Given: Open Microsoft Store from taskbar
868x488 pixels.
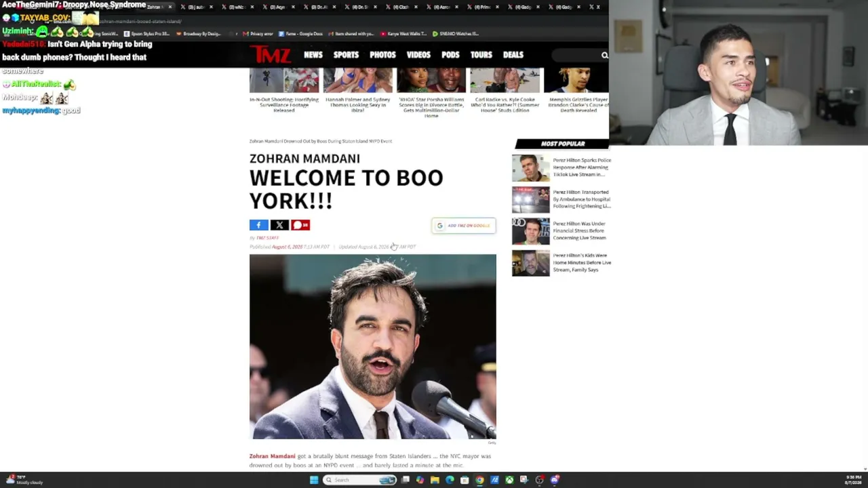Looking at the screenshot, I should click(x=465, y=480).
